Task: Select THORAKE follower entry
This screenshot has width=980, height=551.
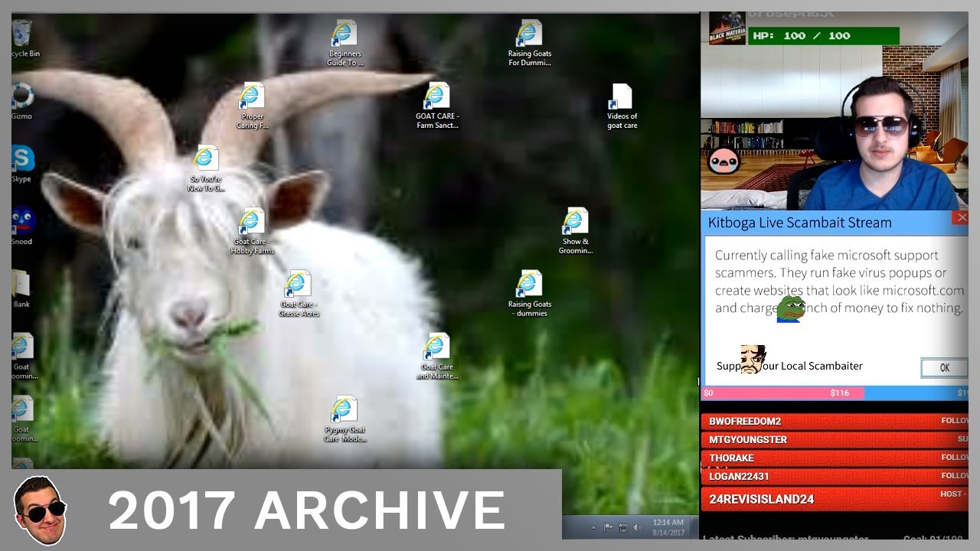Action: [x=835, y=458]
